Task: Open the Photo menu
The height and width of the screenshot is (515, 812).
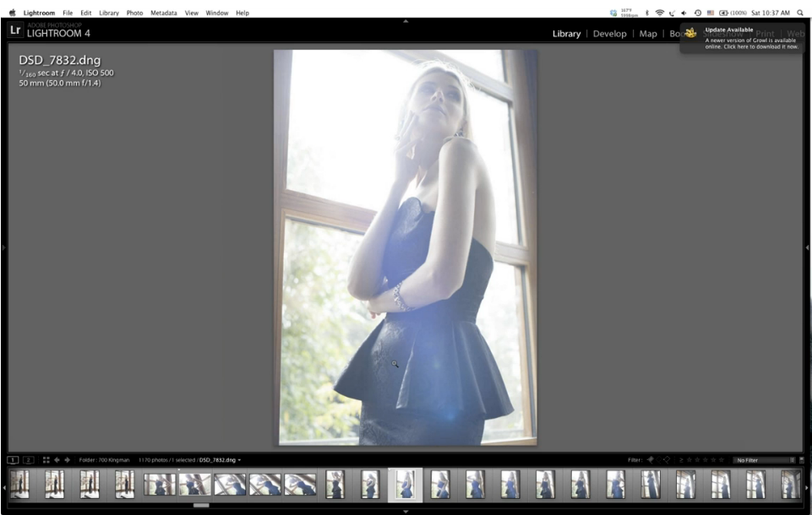Action: (x=134, y=13)
